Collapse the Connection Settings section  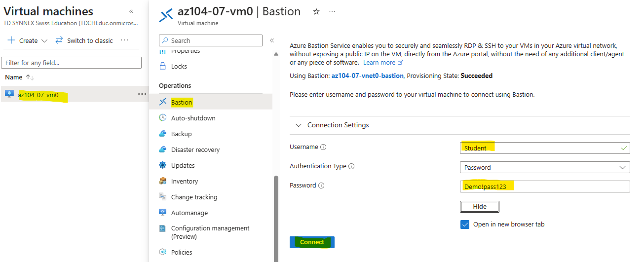(x=298, y=125)
